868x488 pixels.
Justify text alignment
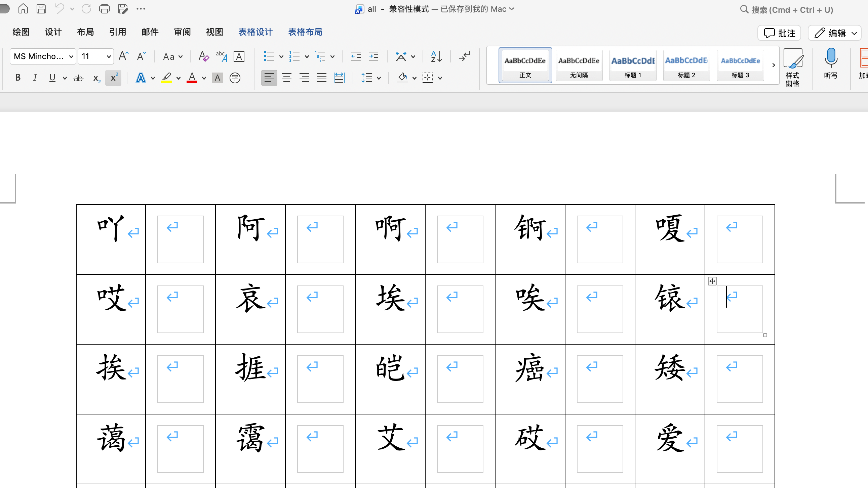click(x=322, y=78)
